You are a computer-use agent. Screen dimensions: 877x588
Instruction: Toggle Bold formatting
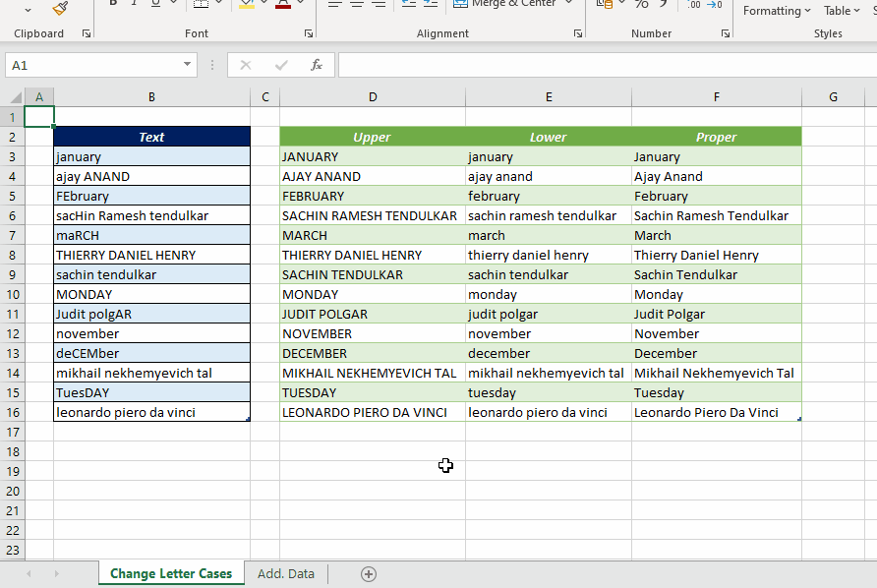[113, 3]
